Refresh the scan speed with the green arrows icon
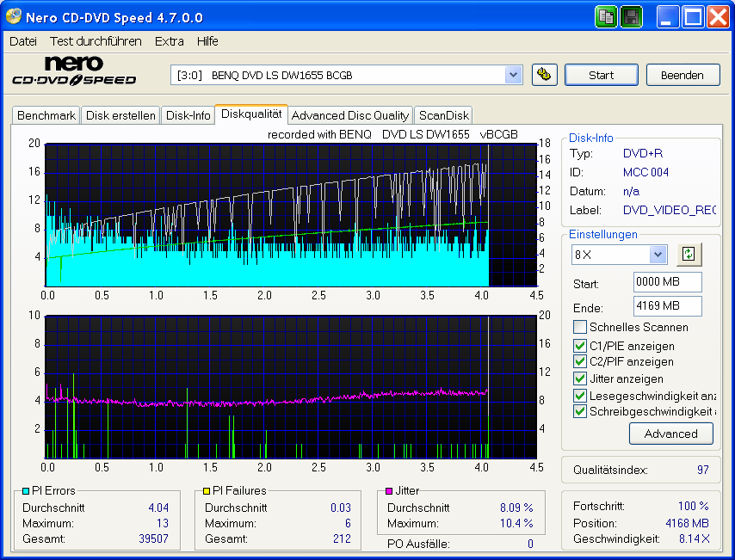Viewport: 735px width, 560px height. click(689, 254)
